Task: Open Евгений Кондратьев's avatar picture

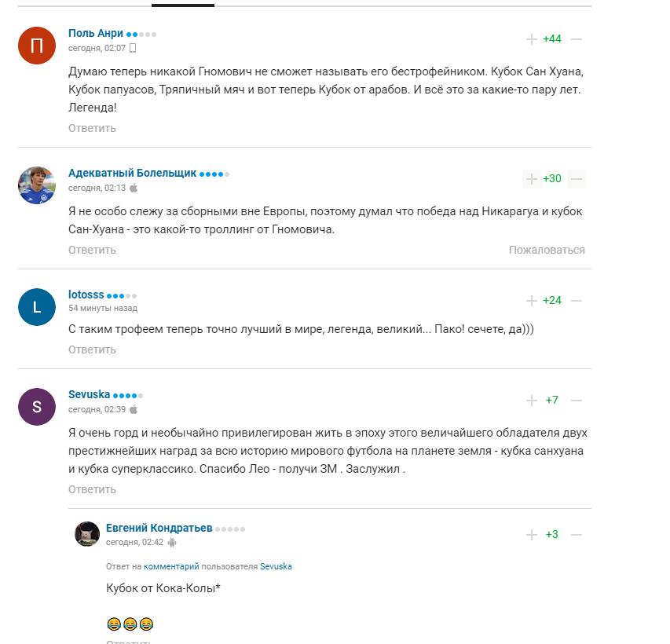Action: (x=87, y=534)
